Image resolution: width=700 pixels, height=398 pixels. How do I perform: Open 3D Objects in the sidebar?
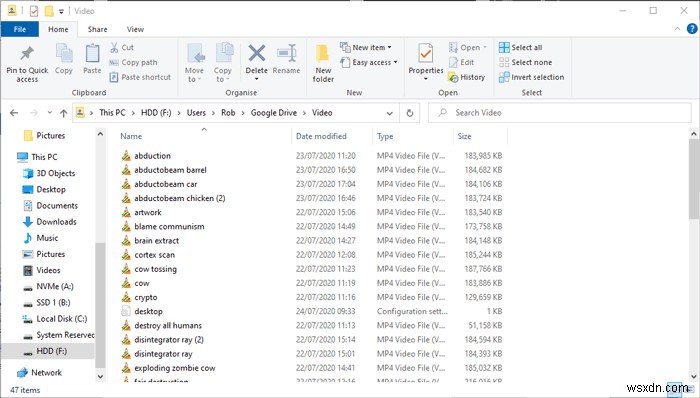[49, 173]
